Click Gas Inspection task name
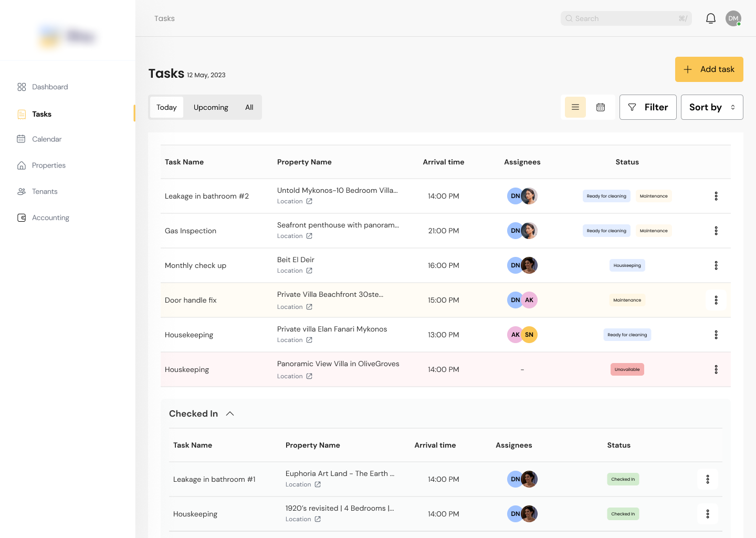 [191, 231]
